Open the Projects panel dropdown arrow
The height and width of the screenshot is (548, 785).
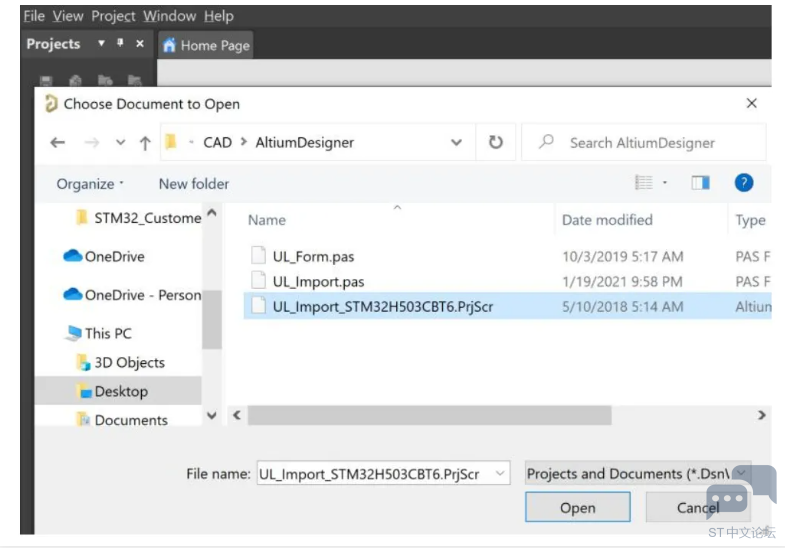pos(101,44)
